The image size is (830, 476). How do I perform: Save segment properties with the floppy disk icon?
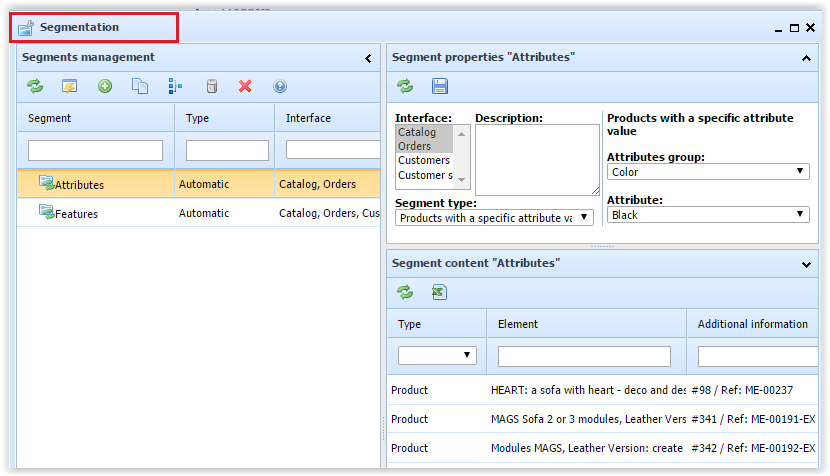[x=439, y=86]
